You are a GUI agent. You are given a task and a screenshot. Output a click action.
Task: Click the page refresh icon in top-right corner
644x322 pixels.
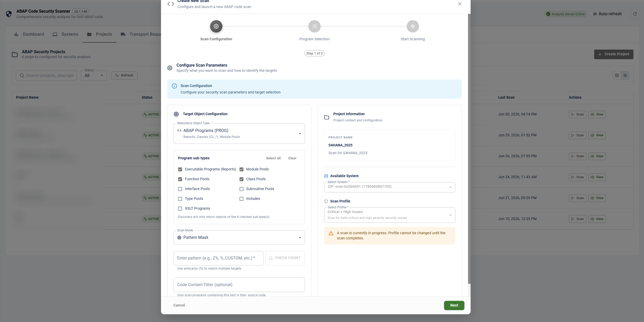(x=635, y=14)
